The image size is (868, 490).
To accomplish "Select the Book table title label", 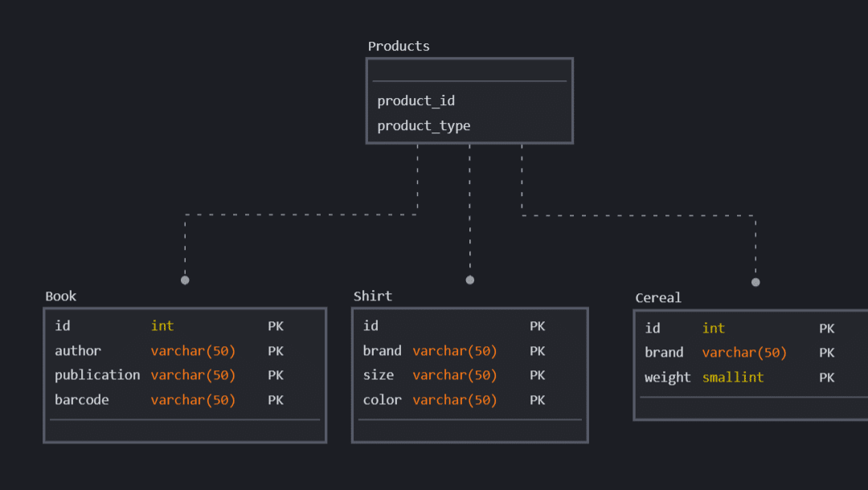I will click(x=61, y=296).
